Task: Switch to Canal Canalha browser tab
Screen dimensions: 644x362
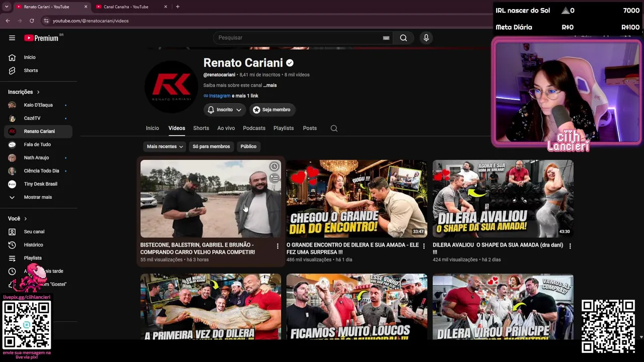Action: pos(131,7)
